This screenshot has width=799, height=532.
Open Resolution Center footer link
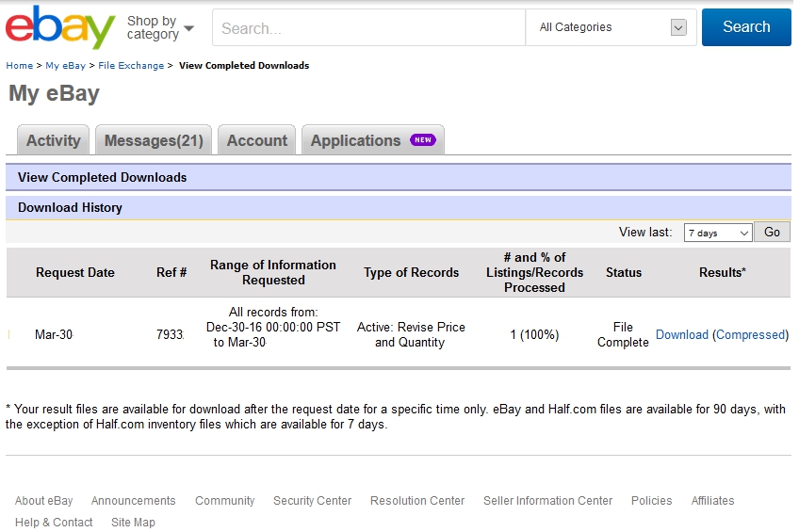pos(417,501)
